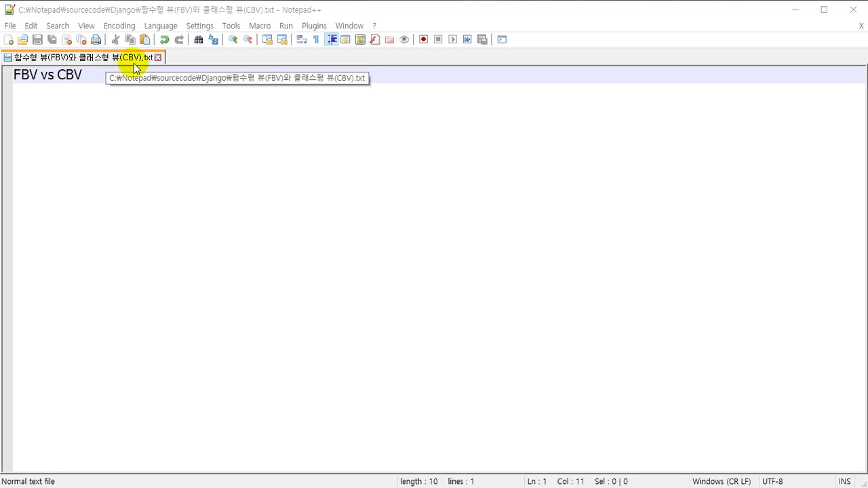This screenshot has width=868, height=488.
Task: Toggle word wrap in the toolbar
Action: (302, 39)
